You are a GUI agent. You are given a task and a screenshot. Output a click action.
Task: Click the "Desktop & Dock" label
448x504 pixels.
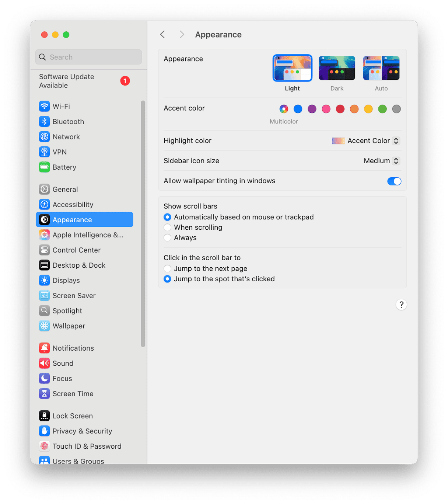click(79, 265)
